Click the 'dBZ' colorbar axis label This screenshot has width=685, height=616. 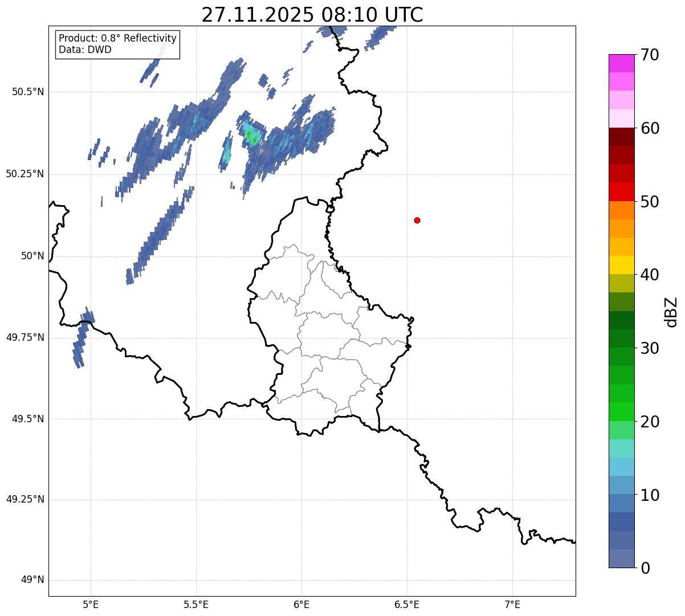pyautogui.click(x=671, y=312)
